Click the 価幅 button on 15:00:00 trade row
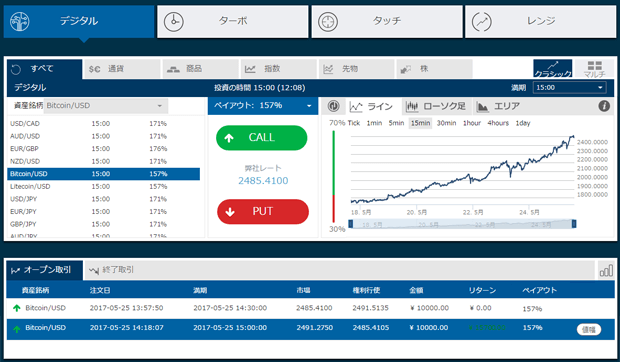Viewport: 620px width, 362px height. [589, 329]
